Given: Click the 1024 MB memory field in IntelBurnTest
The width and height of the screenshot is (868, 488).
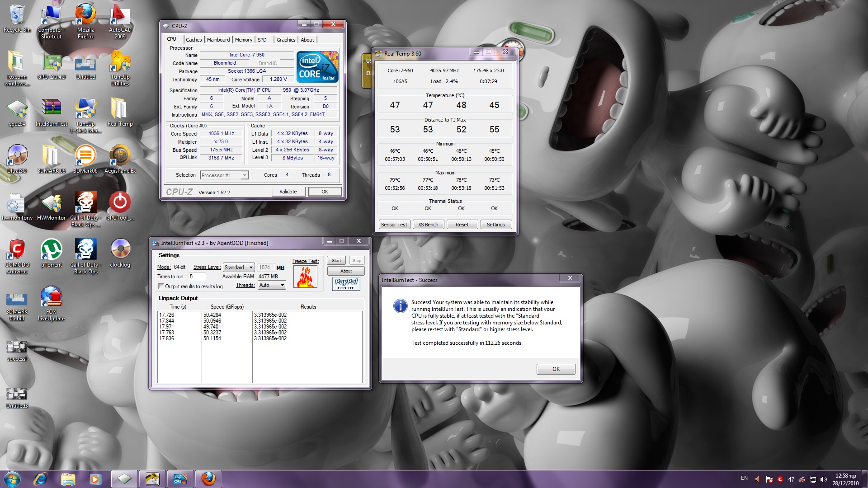Looking at the screenshot, I should coord(266,267).
